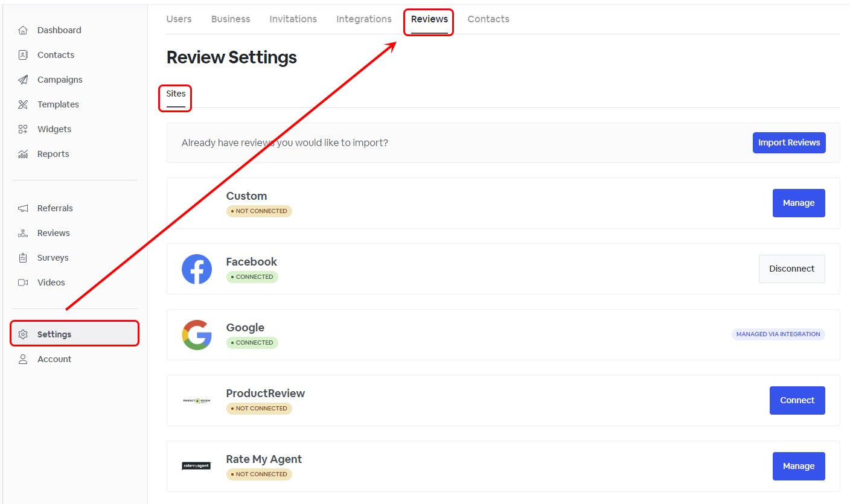Click the Referrals megaphone icon
Screen dimensions: 850x504
click(23, 208)
